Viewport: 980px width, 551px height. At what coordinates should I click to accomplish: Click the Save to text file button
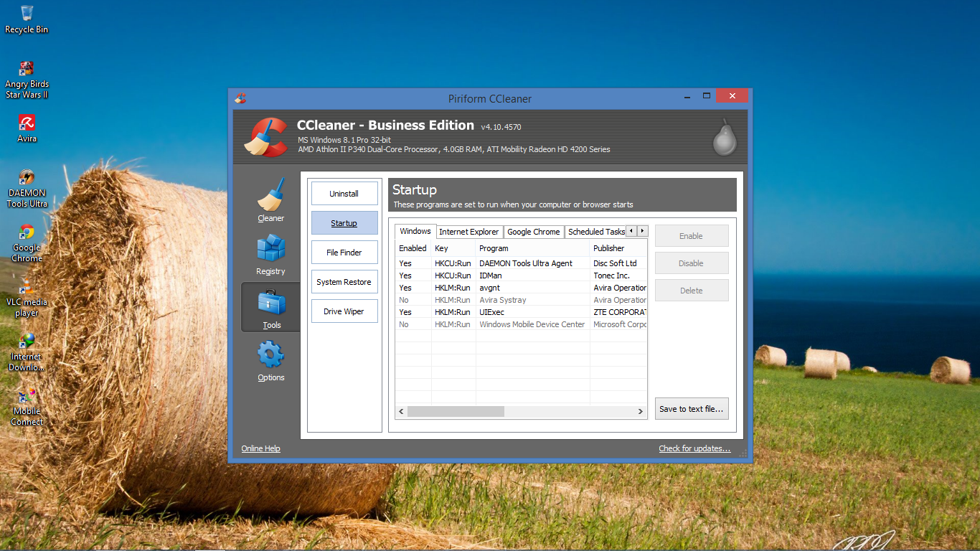692,409
